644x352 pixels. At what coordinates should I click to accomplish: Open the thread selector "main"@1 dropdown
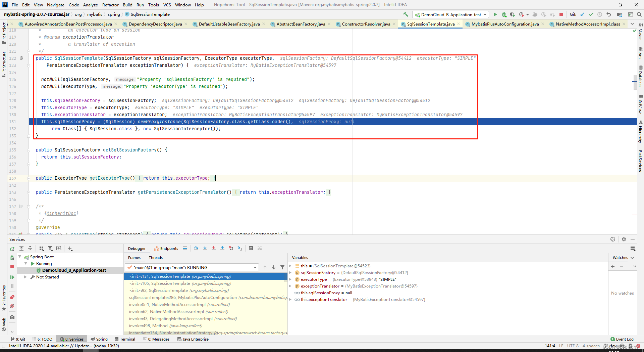click(x=192, y=267)
